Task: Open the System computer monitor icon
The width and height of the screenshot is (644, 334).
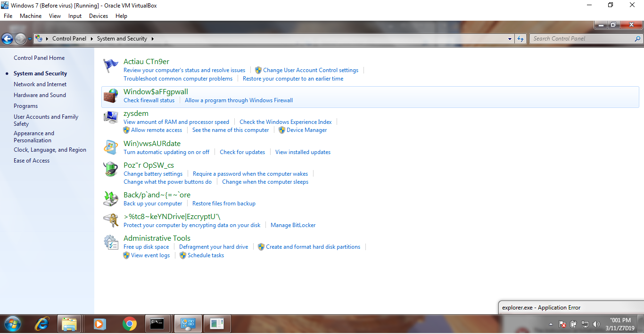Action: (x=111, y=117)
